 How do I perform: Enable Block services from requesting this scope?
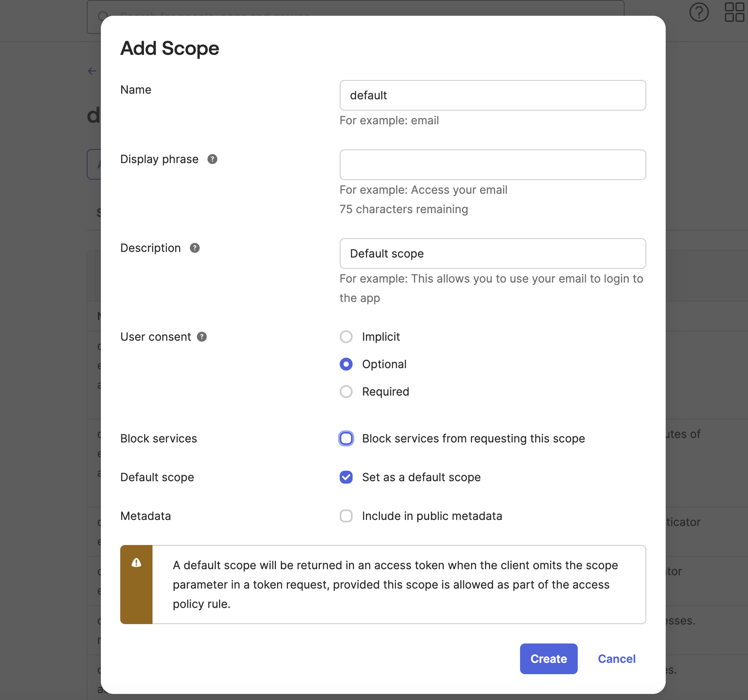[x=346, y=438]
